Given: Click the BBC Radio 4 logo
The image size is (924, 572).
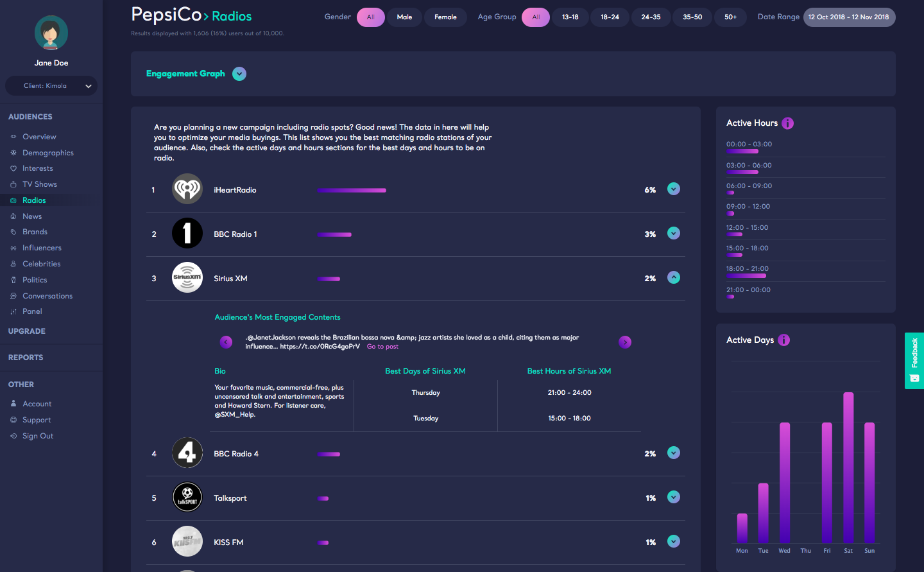Looking at the screenshot, I should click(187, 453).
